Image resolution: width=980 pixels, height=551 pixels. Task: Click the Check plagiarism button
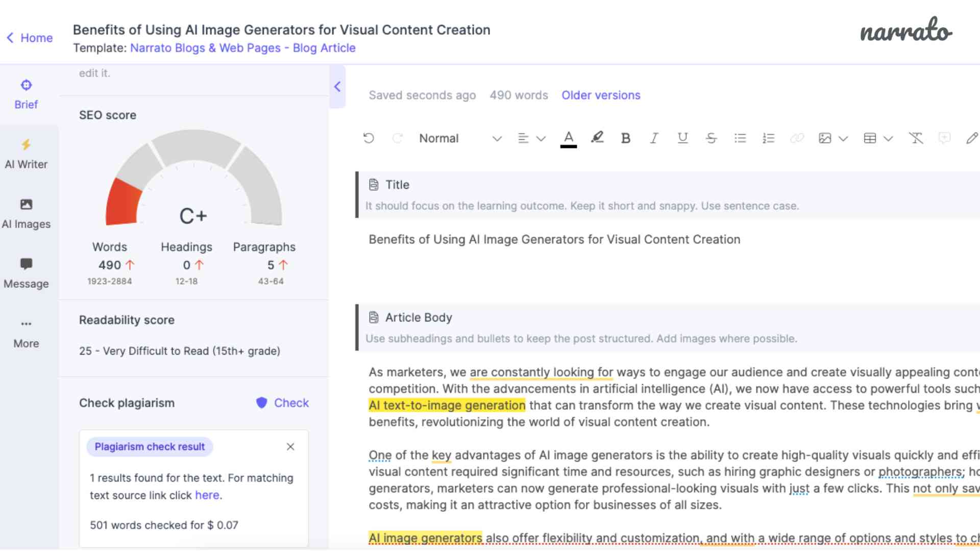[281, 403]
